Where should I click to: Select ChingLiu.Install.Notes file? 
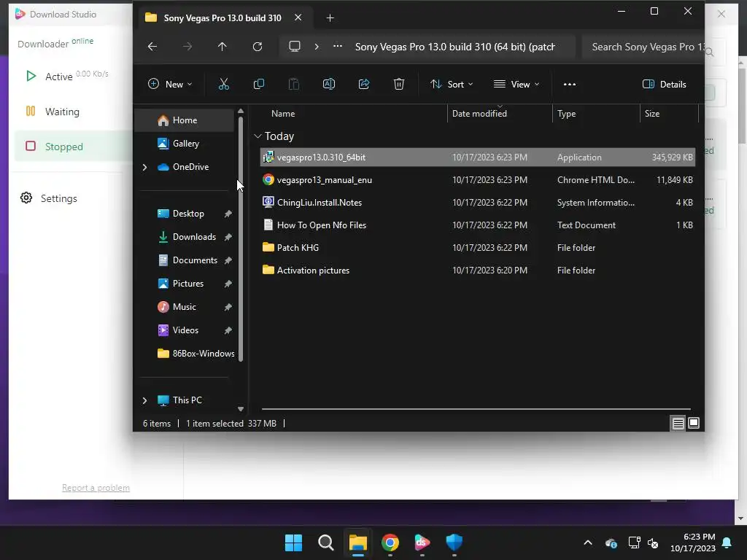(477, 203)
